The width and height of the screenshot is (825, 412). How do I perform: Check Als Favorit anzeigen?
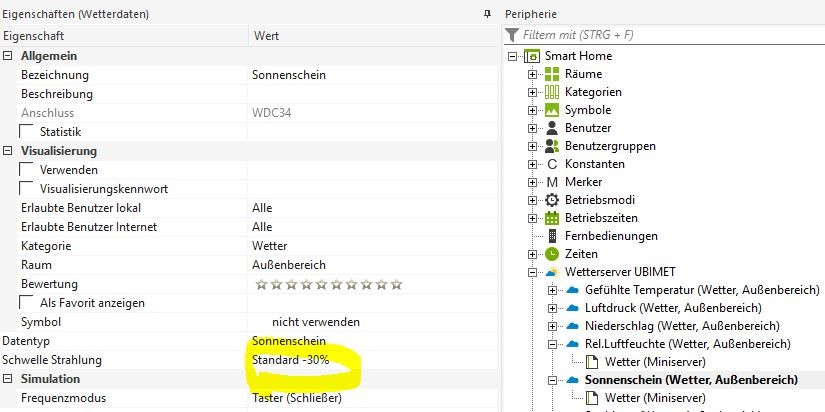tap(27, 302)
